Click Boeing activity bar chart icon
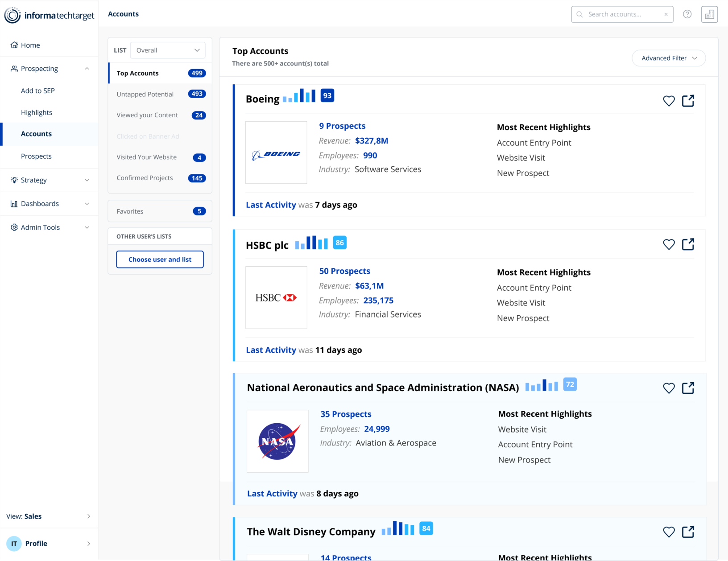This screenshot has width=728, height=561. (x=299, y=96)
